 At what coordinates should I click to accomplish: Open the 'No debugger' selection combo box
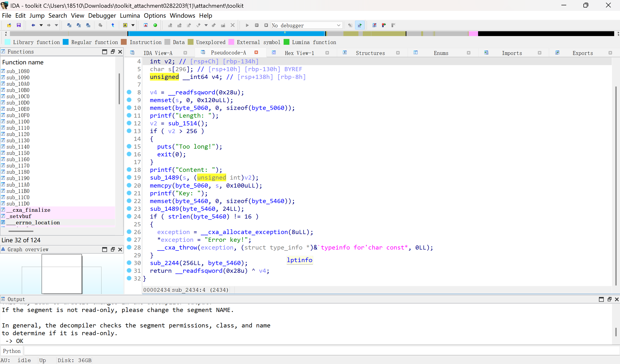(307, 25)
